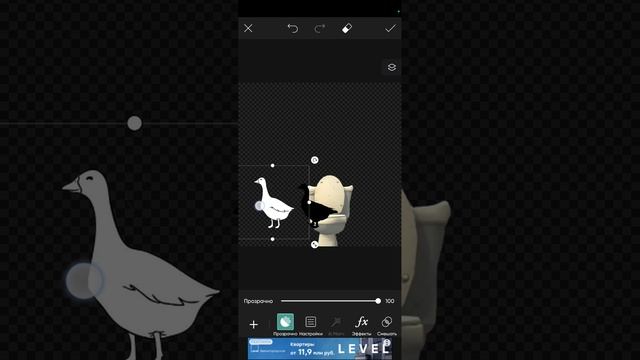Screen dimensions: 640x360
Task: Undo the last edit
Action: pos(293,28)
